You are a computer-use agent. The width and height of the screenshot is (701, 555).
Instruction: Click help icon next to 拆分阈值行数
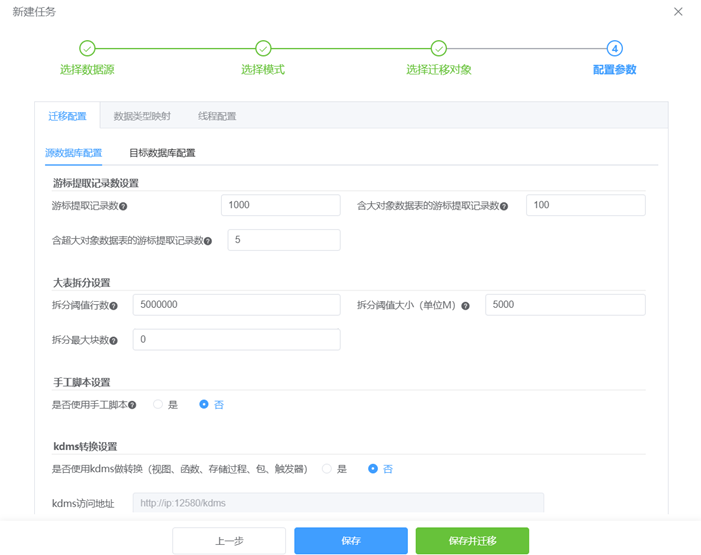(114, 306)
